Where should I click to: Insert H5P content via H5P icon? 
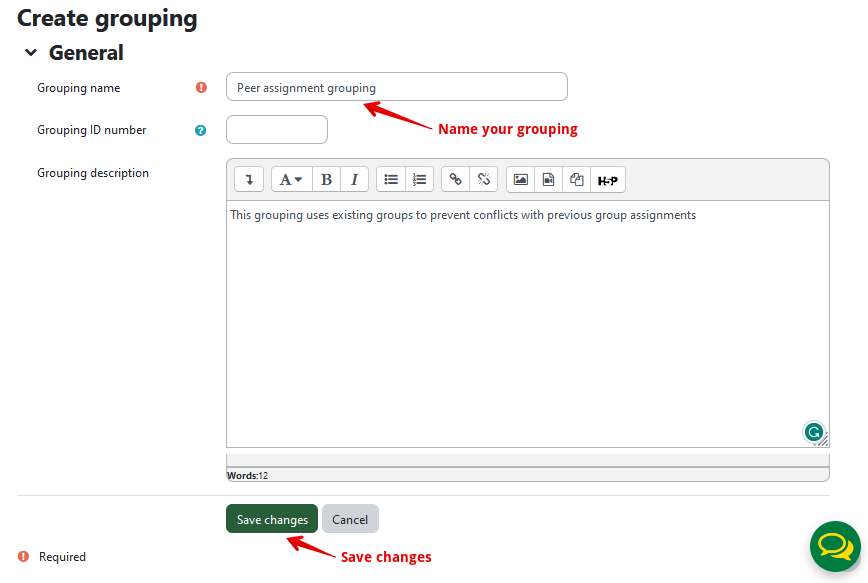(x=607, y=180)
